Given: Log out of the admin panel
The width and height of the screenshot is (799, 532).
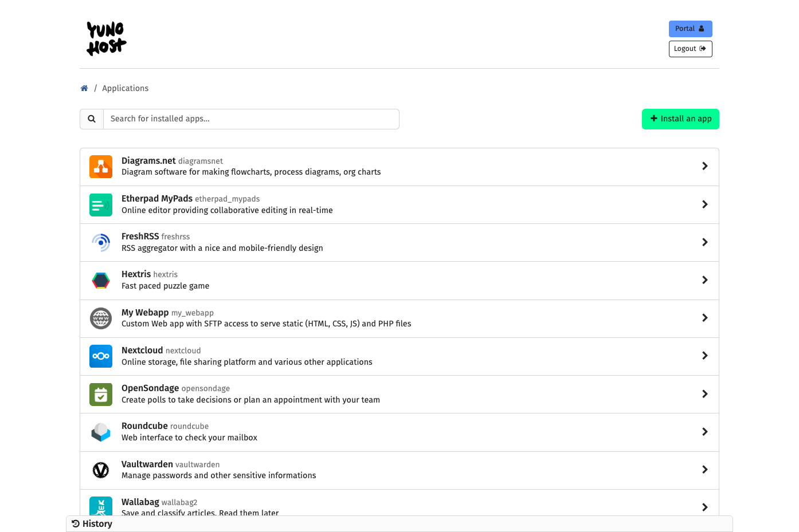Looking at the screenshot, I should pyautogui.click(x=690, y=49).
